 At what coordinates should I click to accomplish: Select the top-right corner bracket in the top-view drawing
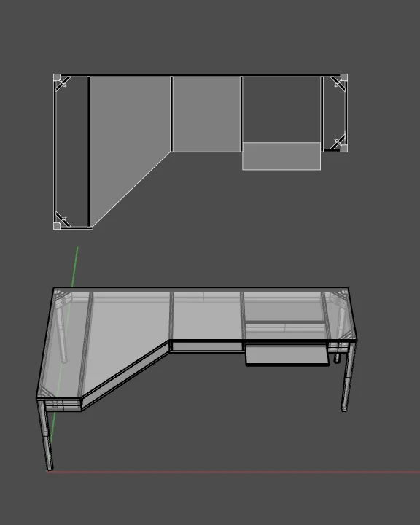coord(338,82)
